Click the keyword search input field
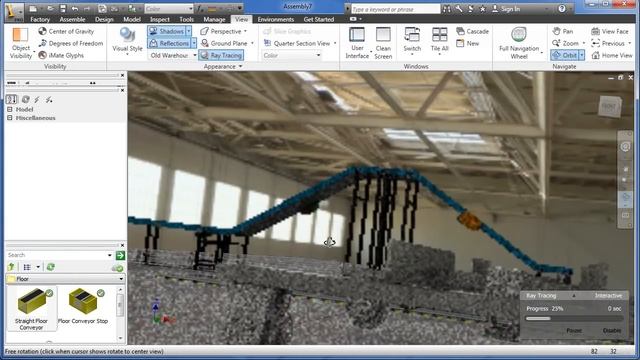This screenshot has width=640, height=360. (395, 9)
